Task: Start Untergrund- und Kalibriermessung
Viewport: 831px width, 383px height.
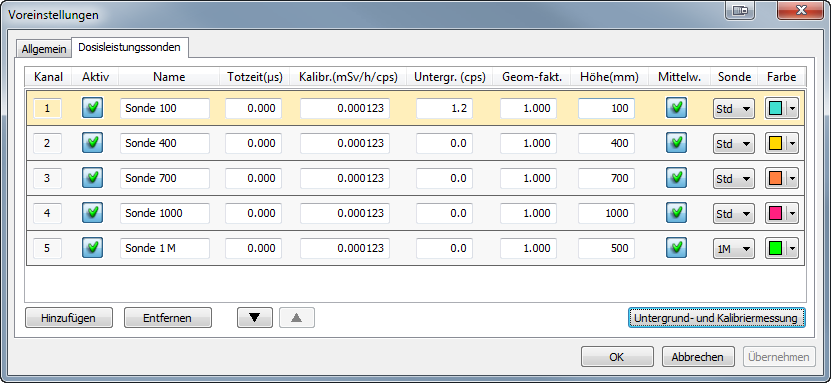Action: point(717,318)
